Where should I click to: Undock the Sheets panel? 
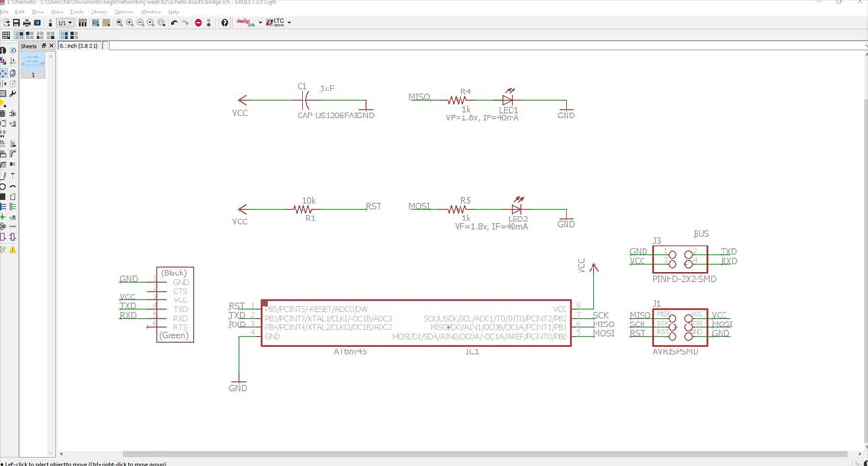[44, 46]
